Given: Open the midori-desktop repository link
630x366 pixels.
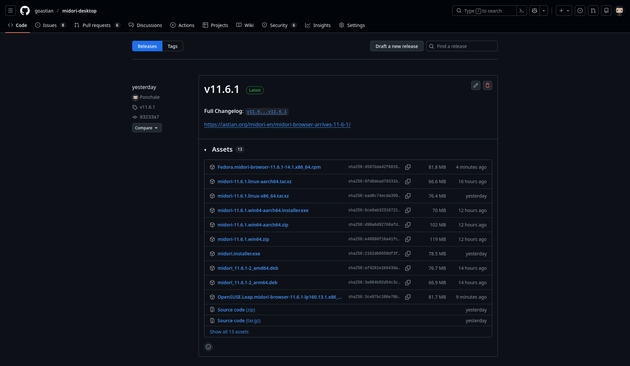Looking at the screenshot, I should click(x=79, y=11).
